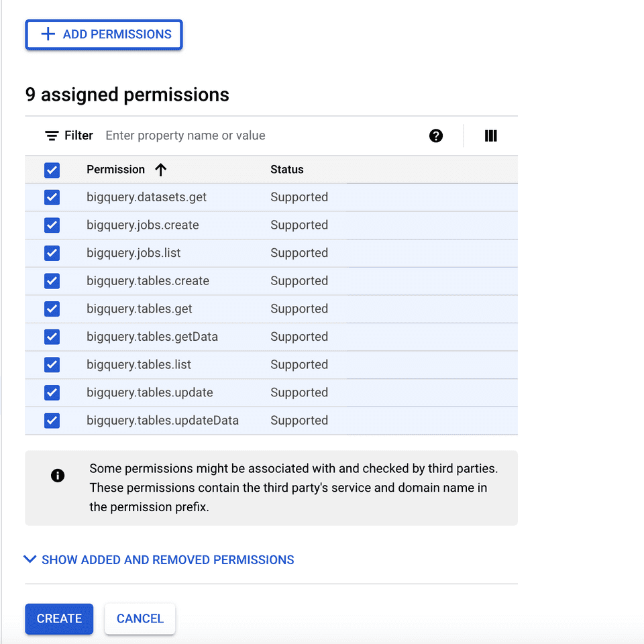Uncheck the bigquery.jobs.create checkbox

coord(52,225)
